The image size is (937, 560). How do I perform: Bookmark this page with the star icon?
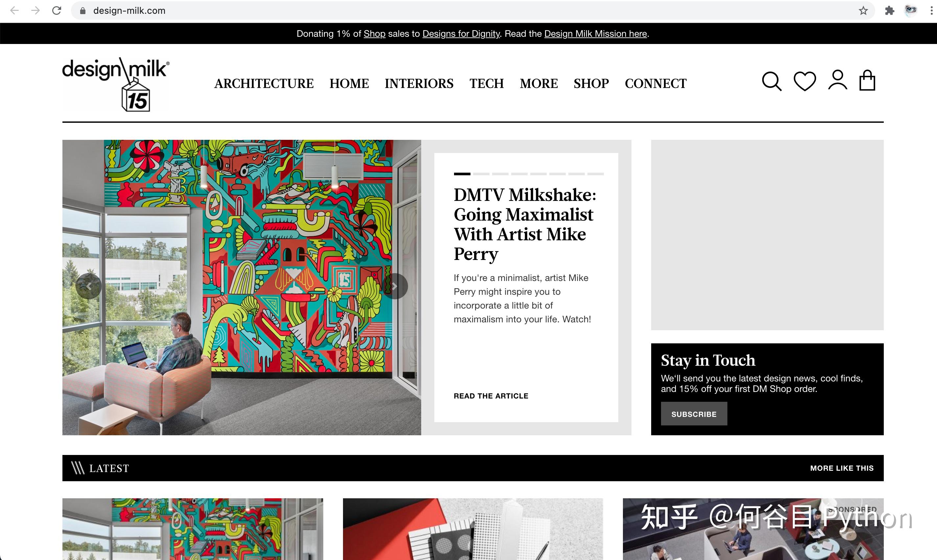click(x=863, y=11)
